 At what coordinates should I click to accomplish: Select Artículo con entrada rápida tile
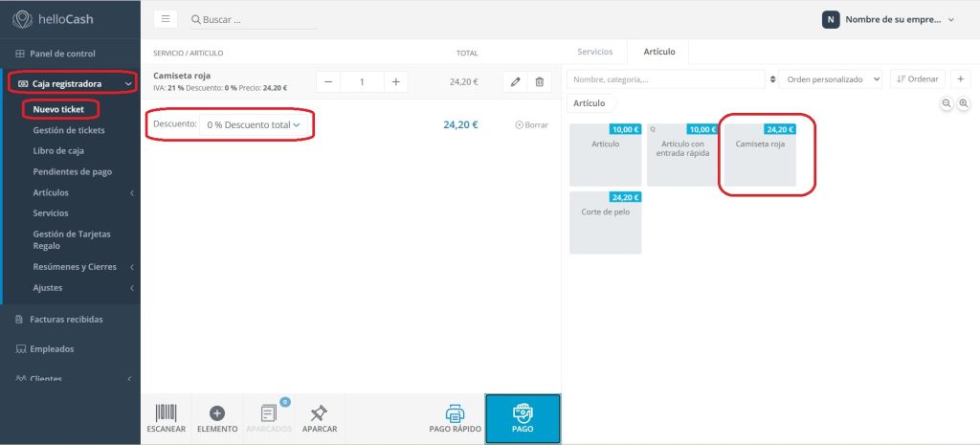point(682,155)
